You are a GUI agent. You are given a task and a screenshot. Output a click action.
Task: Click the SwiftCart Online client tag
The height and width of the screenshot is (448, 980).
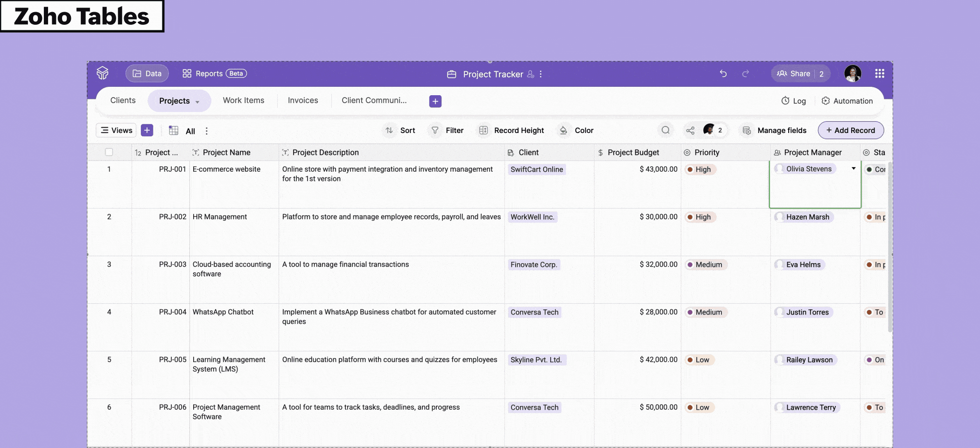(x=537, y=169)
